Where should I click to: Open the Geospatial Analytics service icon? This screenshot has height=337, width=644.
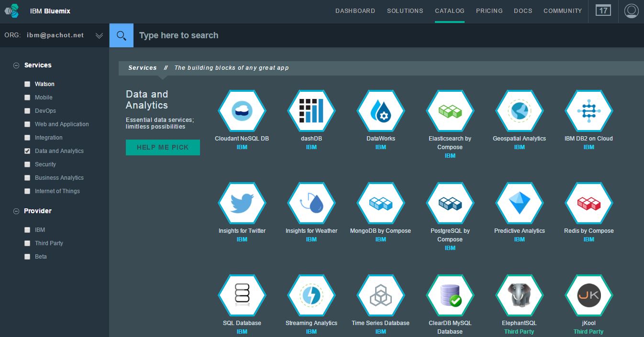pos(520,110)
